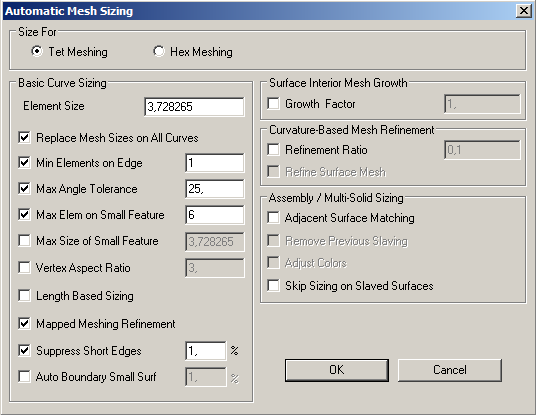The height and width of the screenshot is (415, 536).
Task: Toggle Min Elements on Edge checkbox
Action: point(24,163)
